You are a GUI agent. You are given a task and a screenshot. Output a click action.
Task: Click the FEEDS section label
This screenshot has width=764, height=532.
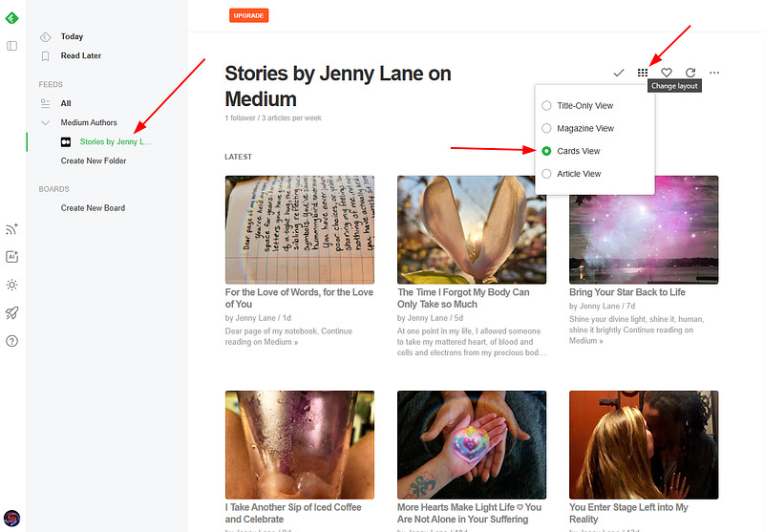click(51, 84)
